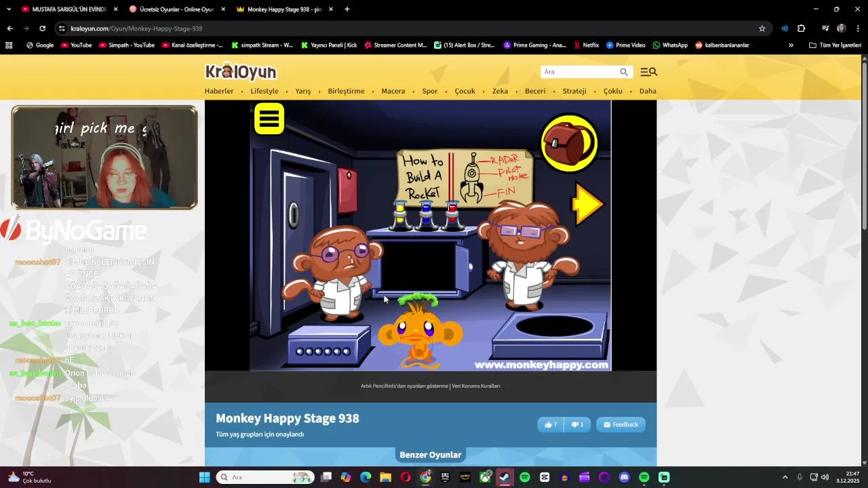Switch to Ücretsiz Oyunlar tab
The image size is (868, 488).
pyautogui.click(x=176, y=9)
